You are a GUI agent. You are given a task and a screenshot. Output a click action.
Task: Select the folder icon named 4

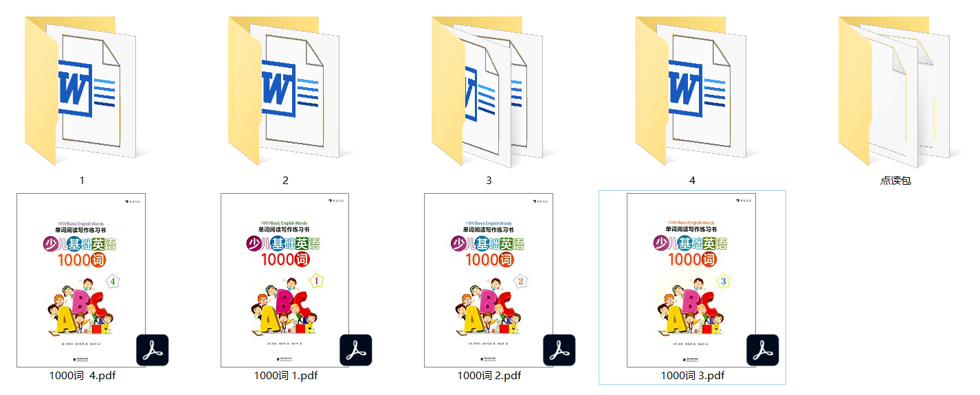click(691, 91)
